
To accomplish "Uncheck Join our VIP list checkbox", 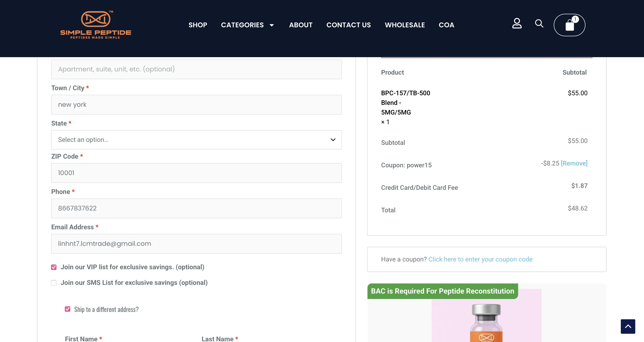I will (x=54, y=267).
